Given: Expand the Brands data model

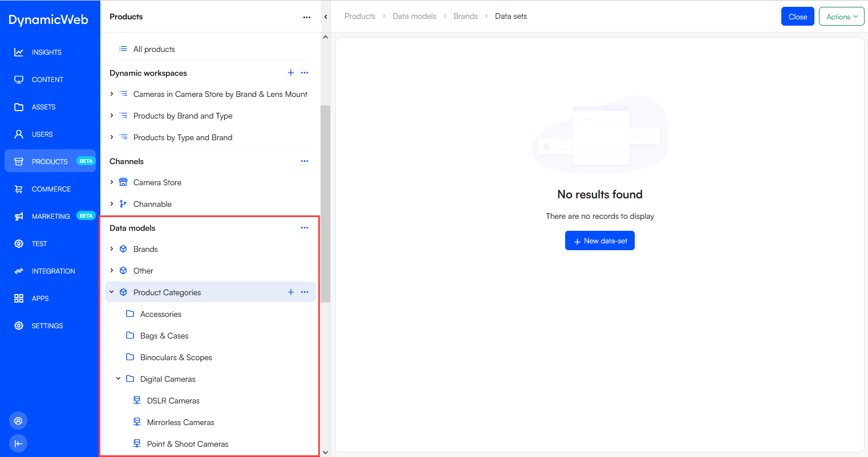Looking at the screenshot, I should 112,249.
